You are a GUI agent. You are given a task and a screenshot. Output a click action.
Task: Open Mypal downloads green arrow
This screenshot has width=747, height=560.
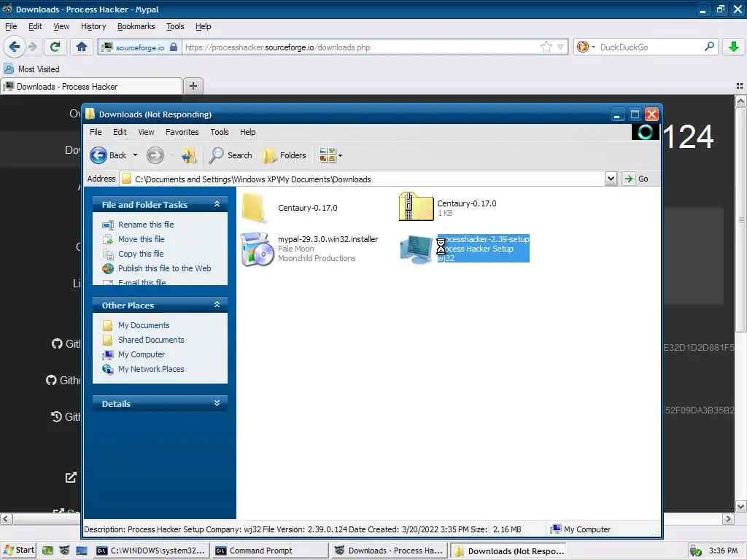coord(734,47)
